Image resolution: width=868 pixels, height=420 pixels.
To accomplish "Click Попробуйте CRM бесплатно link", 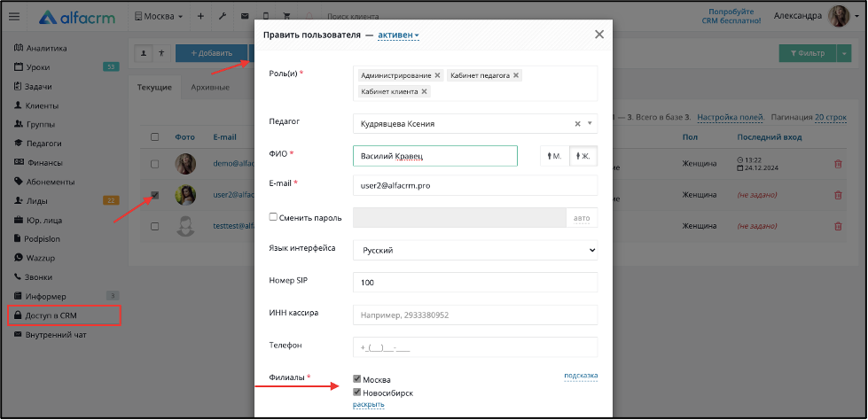I will 731,16.
